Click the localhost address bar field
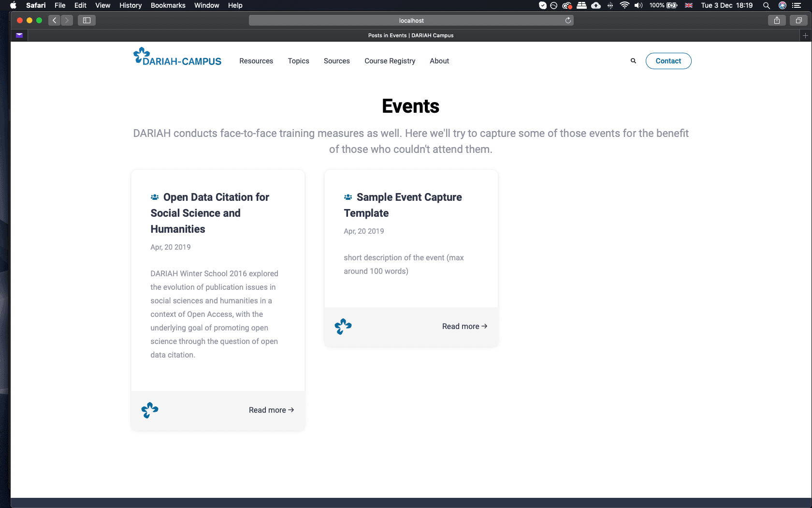The height and width of the screenshot is (508, 812). 410,20
